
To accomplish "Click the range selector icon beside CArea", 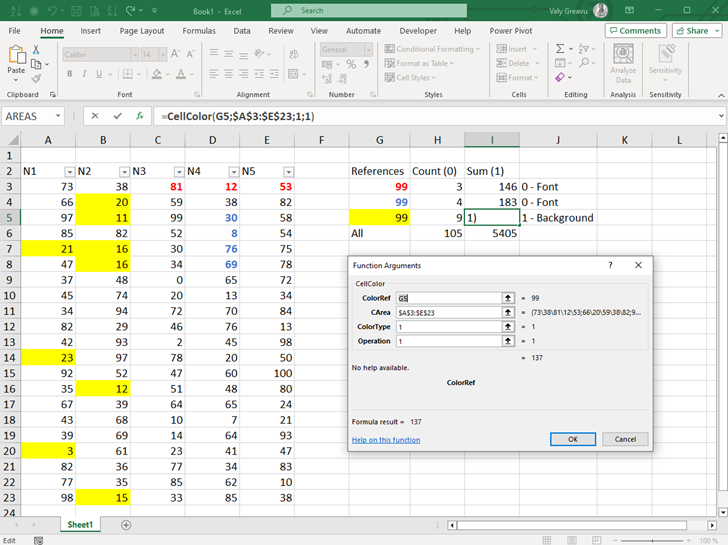I will pyautogui.click(x=507, y=312).
